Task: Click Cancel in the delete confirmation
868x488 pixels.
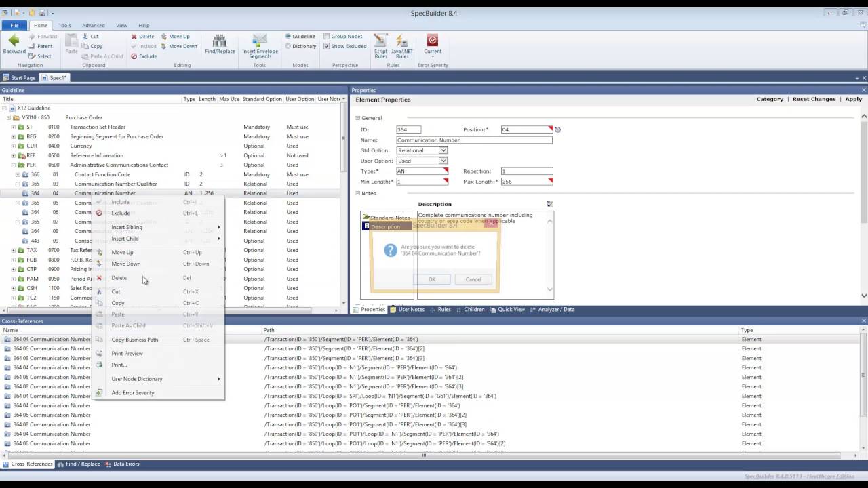Action: (473, 279)
